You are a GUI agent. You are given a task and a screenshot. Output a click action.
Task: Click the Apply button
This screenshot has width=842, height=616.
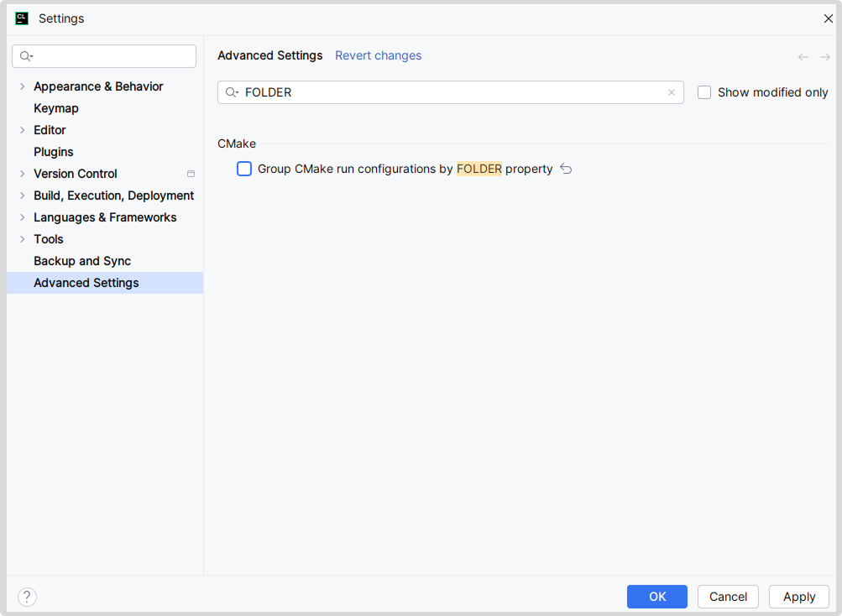[798, 597]
